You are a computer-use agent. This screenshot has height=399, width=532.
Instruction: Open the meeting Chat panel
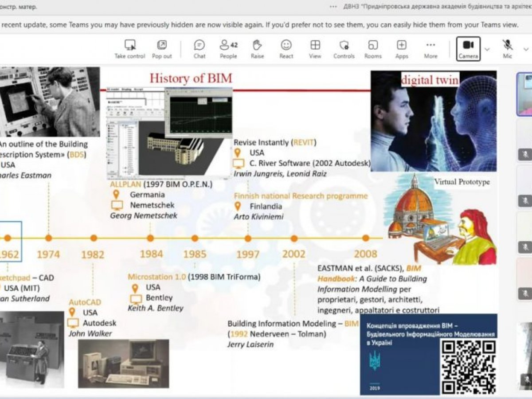click(199, 45)
